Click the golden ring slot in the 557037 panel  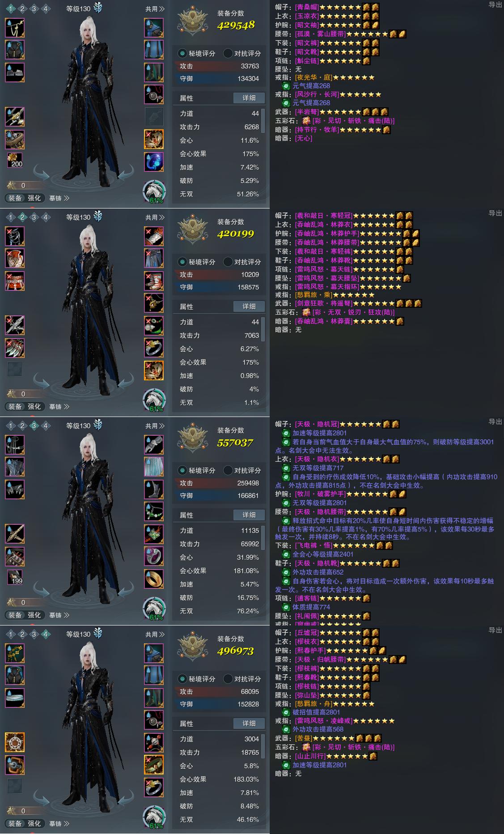tap(154, 579)
